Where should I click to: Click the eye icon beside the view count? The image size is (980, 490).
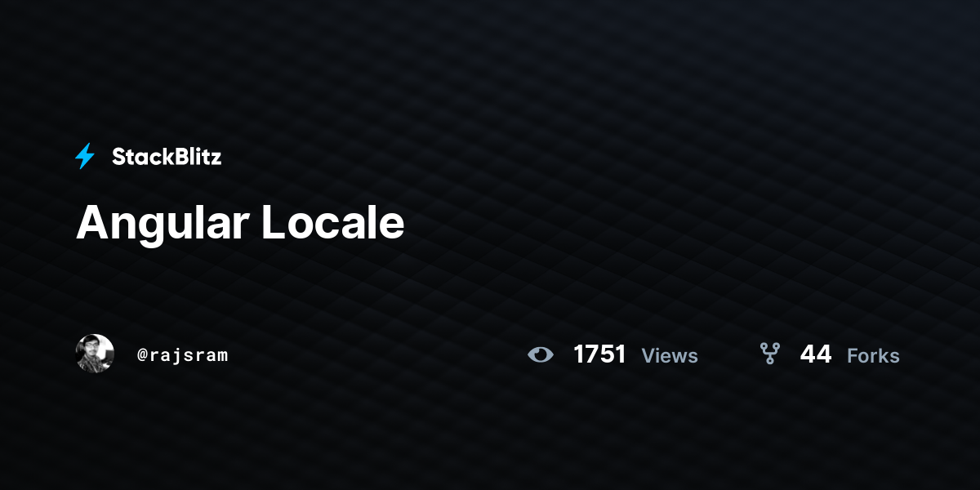tap(541, 354)
